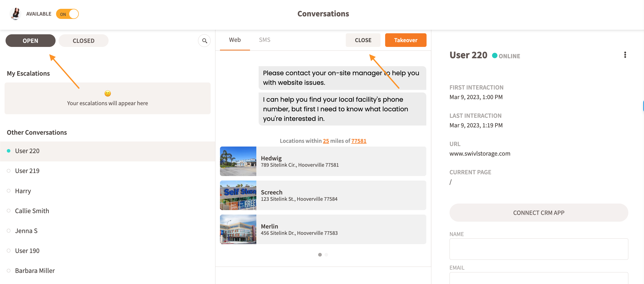Viewport: 644px width, 284px height.
Task: Focus the NAME input field
Action: [x=539, y=249]
